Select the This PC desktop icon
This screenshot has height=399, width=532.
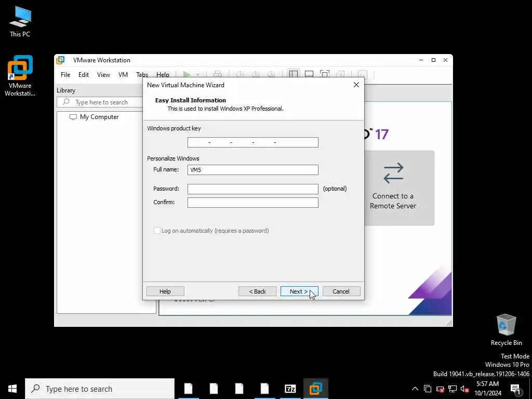tap(20, 21)
